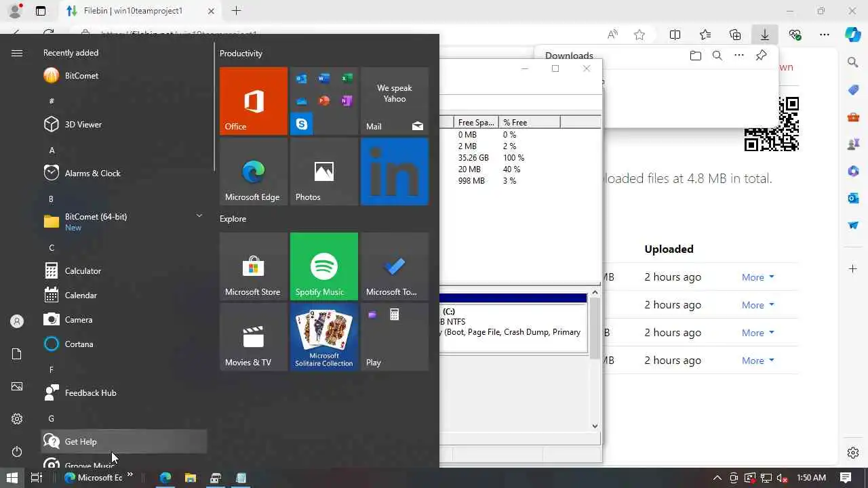This screenshot has height=488, width=868.
Task: Open More dropdown for second uploaded file
Action: (757, 305)
